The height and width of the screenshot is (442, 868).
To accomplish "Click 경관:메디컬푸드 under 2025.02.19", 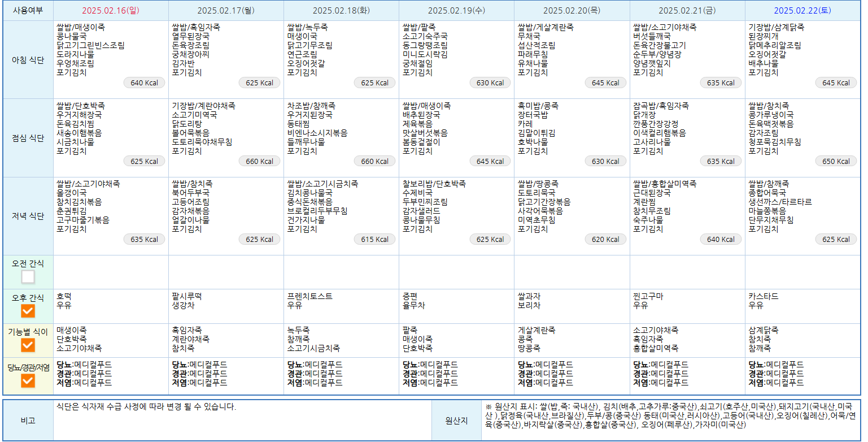I will 430,374.
